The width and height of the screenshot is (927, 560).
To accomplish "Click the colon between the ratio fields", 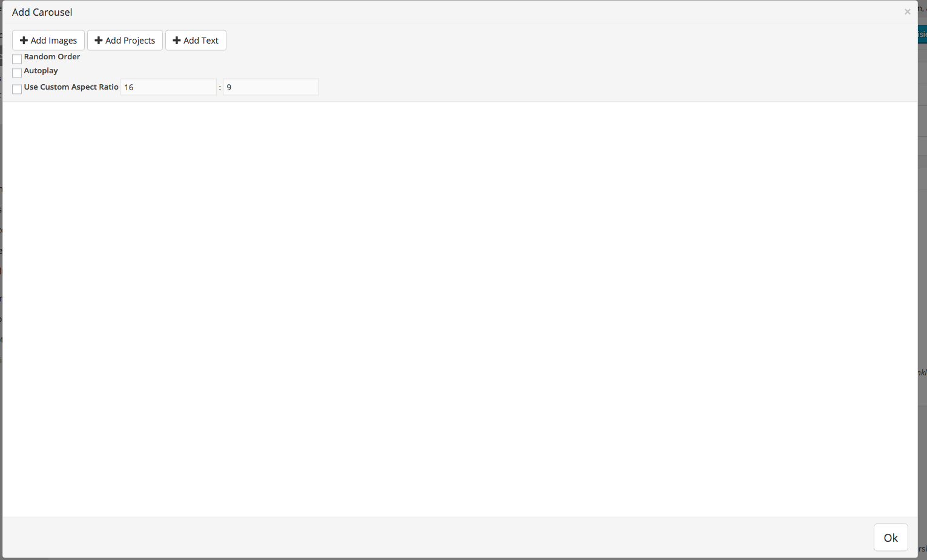I will (220, 88).
